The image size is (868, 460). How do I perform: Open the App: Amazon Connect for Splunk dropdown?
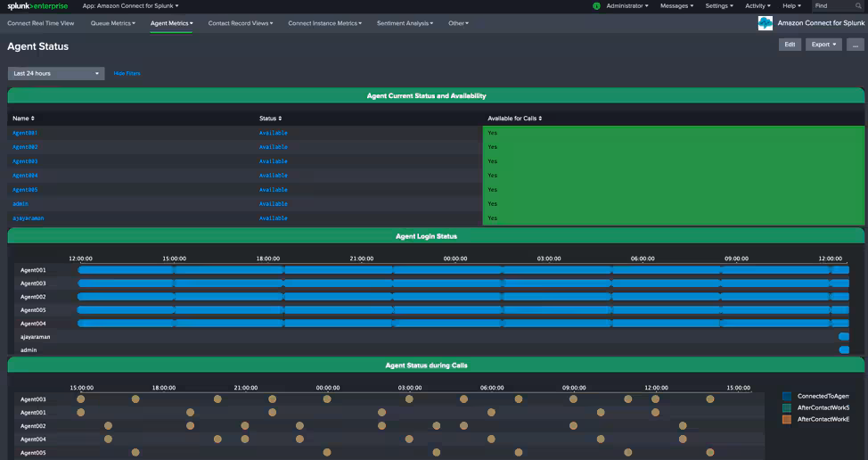pyautogui.click(x=130, y=6)
